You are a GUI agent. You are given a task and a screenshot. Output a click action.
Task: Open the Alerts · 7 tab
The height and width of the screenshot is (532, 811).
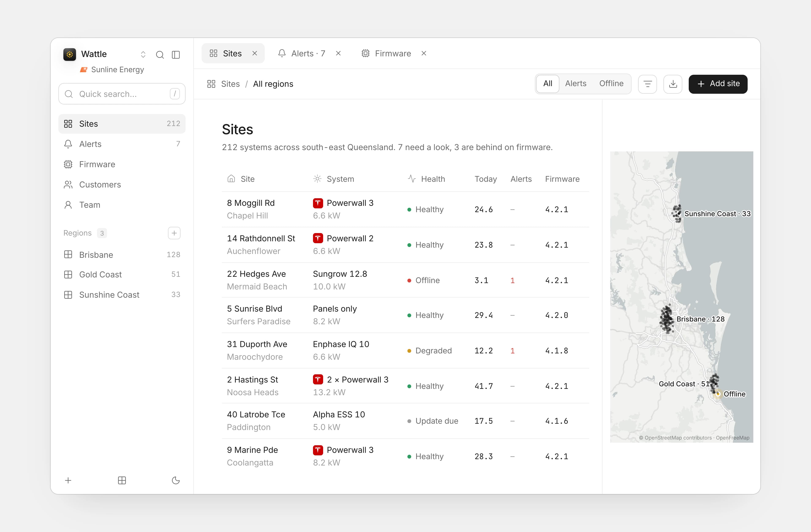(308, 53)
